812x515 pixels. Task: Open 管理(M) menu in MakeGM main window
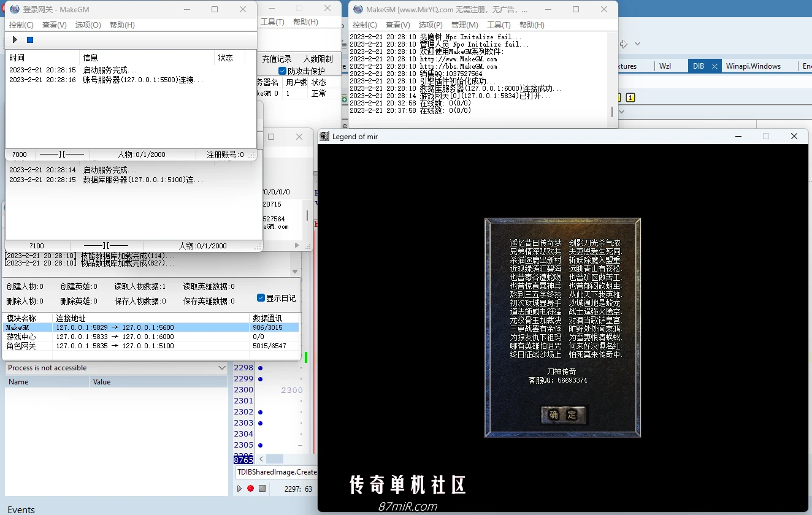coord(464,25)
